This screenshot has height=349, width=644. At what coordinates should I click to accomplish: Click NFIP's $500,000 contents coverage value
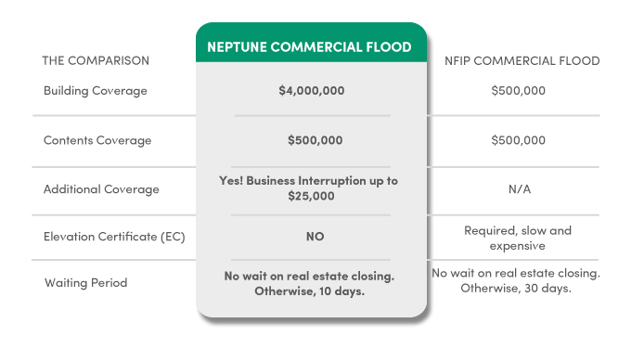[x=519, y=140]
